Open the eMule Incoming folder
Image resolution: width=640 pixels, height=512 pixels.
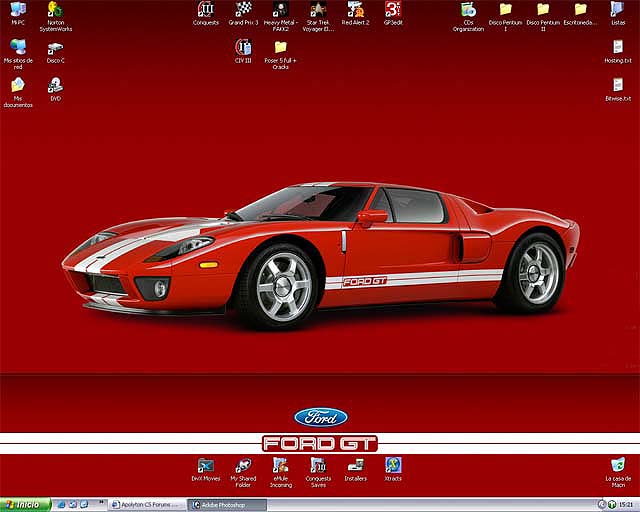281,465
